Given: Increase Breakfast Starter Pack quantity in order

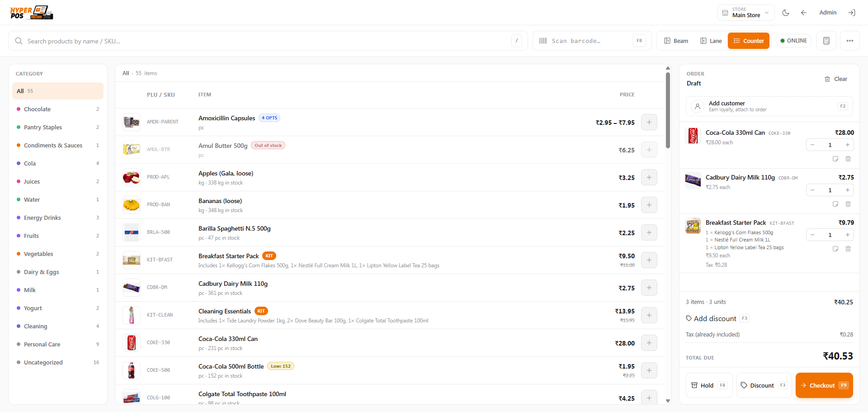Looking at the screenshot, I should pyautogui.click(x=848, y=235).
